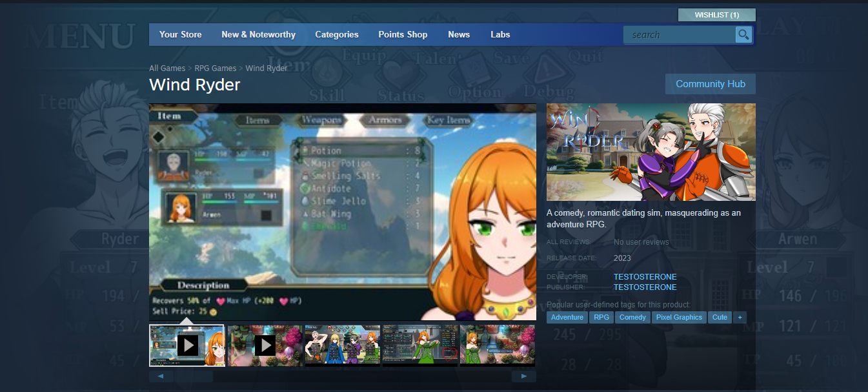Viewport: 868px width, 392px height.
Task: Play the first video thumbnail
Action: click(187, 346)
